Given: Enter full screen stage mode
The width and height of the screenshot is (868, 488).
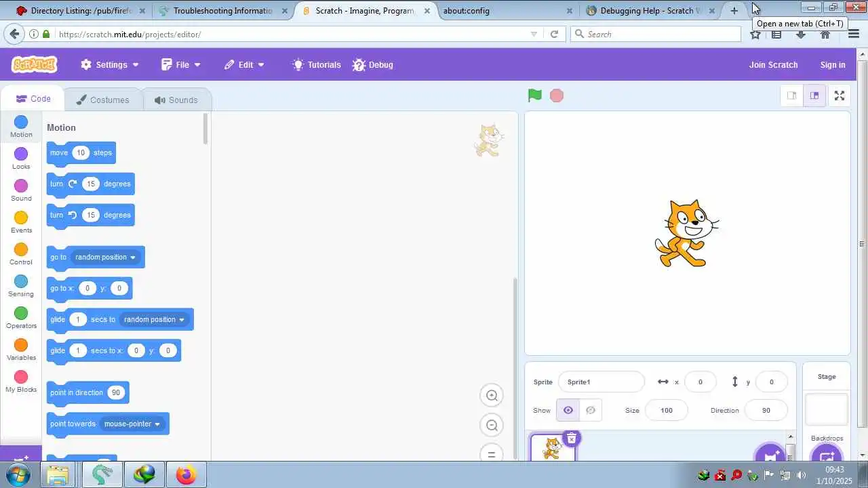Looking at the screenshot, I should 840,96.
